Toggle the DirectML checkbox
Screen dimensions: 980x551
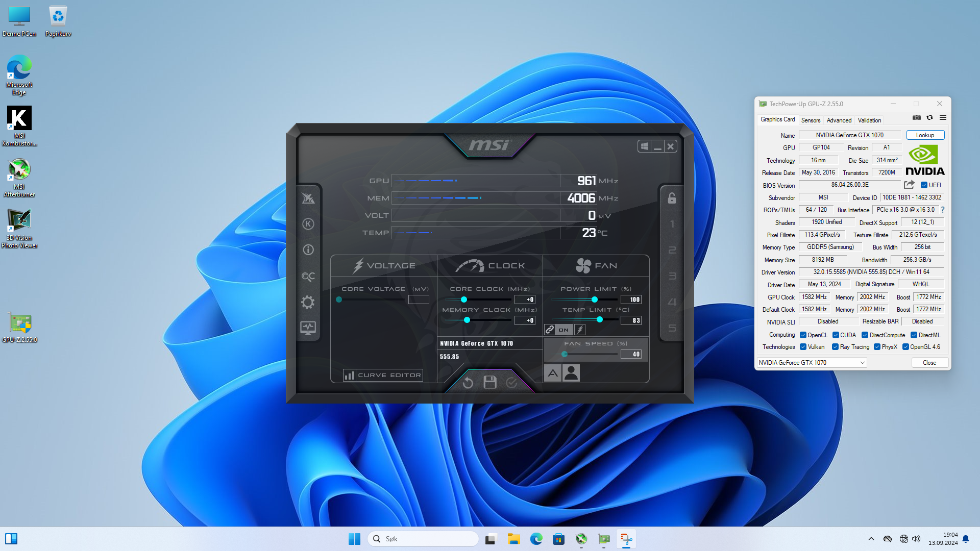point(914,335)
